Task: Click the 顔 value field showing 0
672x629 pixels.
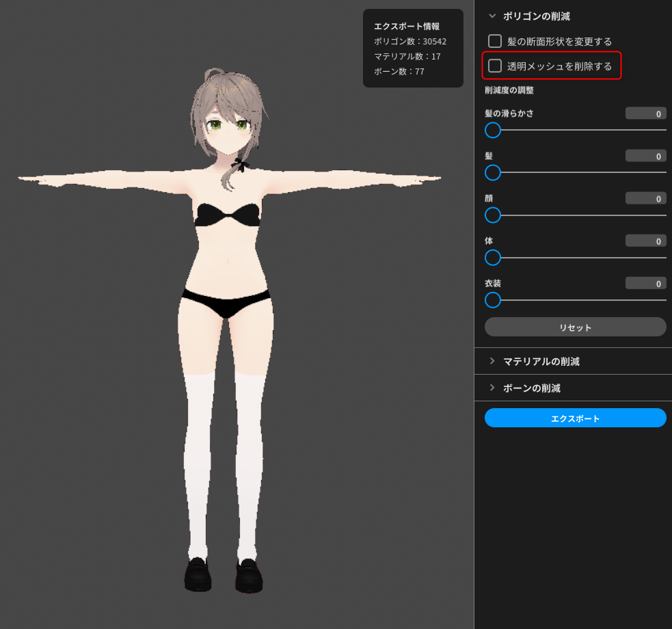Action: [645, 198]
